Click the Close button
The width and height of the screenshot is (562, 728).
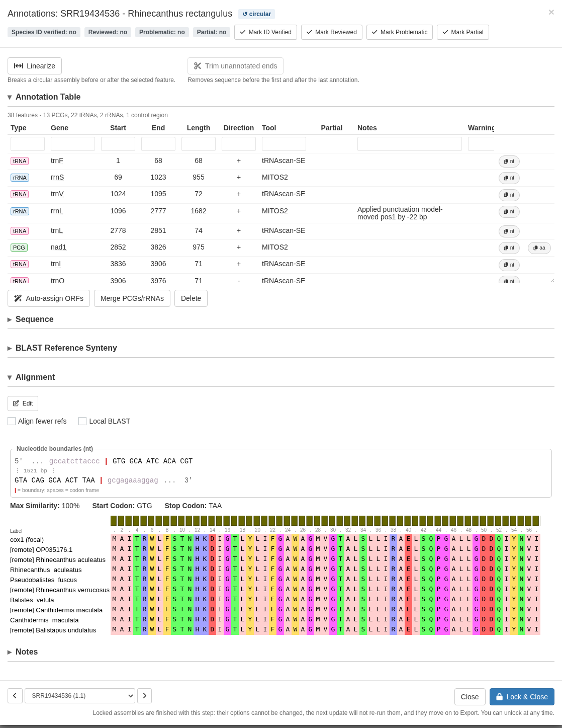pyautogui.click(x=470, y=697)
